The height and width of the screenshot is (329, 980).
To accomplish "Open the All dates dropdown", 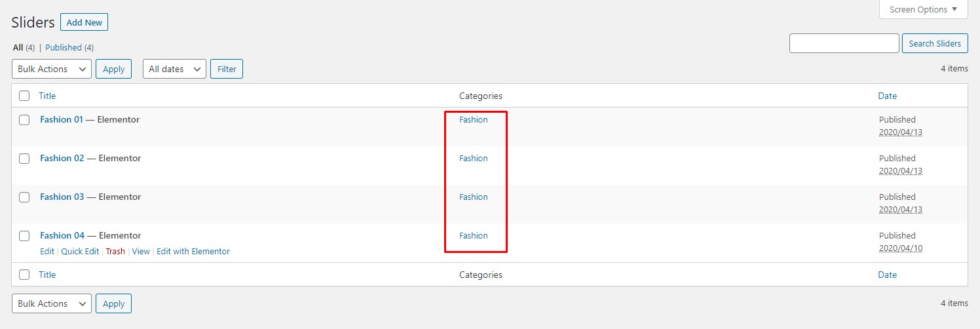I will click(x=174, y=69).
